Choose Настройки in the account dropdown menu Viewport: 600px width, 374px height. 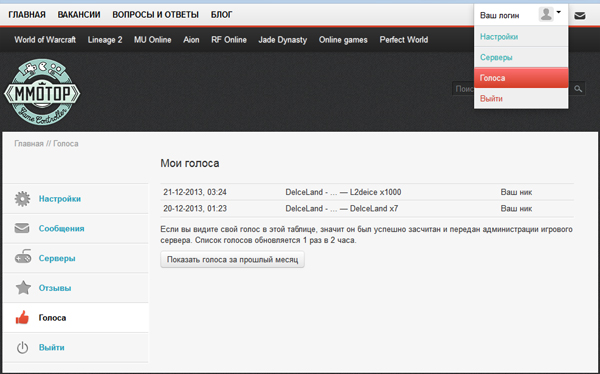(521, 37)
